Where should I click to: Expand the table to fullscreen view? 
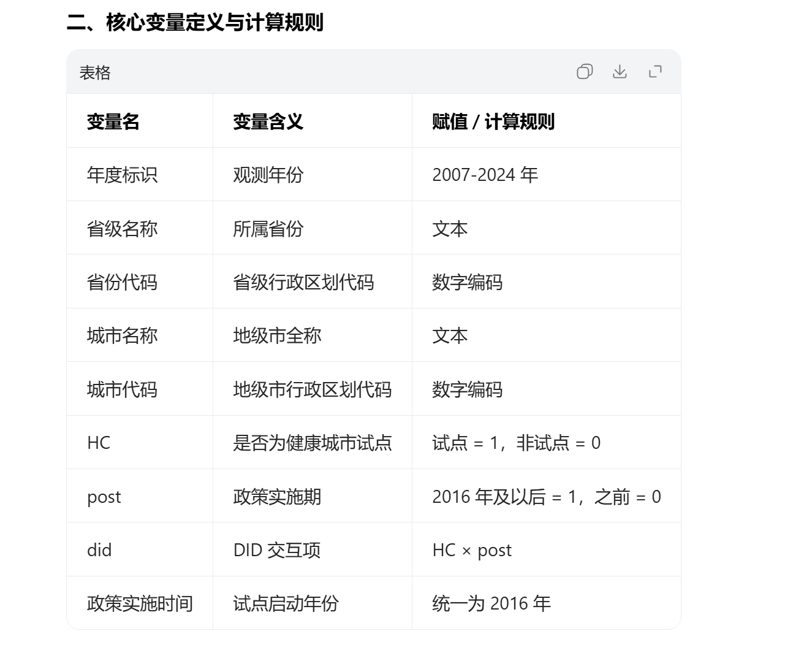coord(655,72)
